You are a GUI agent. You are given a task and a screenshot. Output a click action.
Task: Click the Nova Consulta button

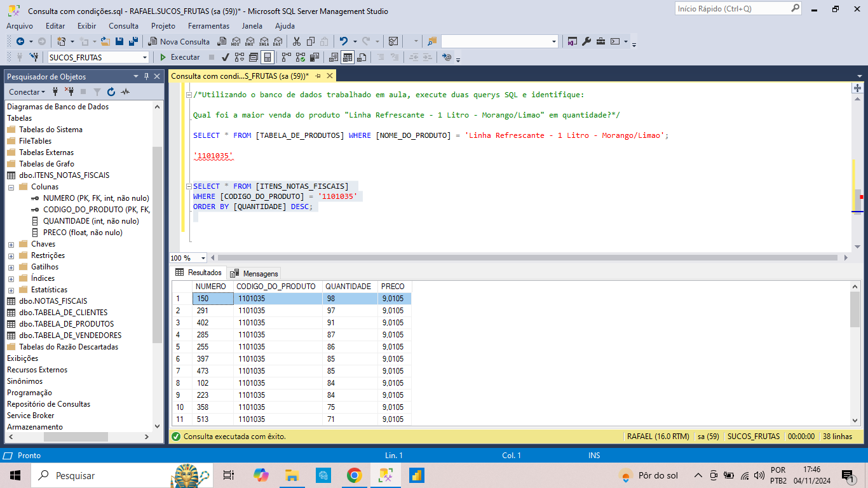[x=179, y=41]
